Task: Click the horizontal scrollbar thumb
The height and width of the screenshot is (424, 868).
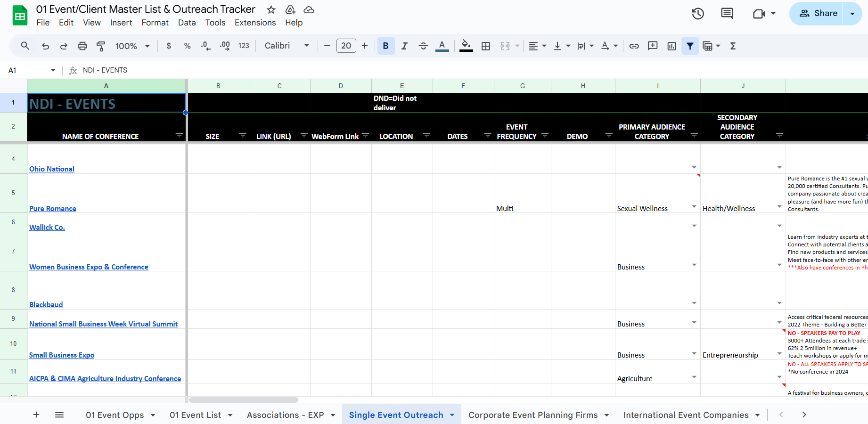Action: (244, 400)
